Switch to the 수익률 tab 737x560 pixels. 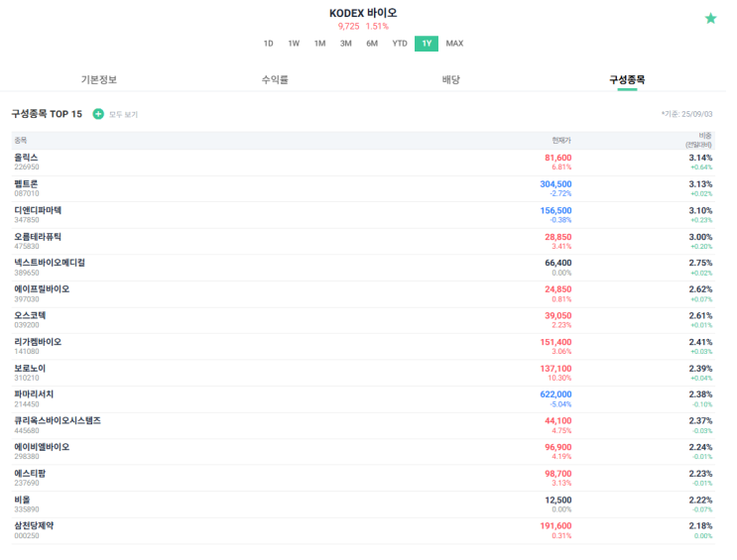[275, 80]
